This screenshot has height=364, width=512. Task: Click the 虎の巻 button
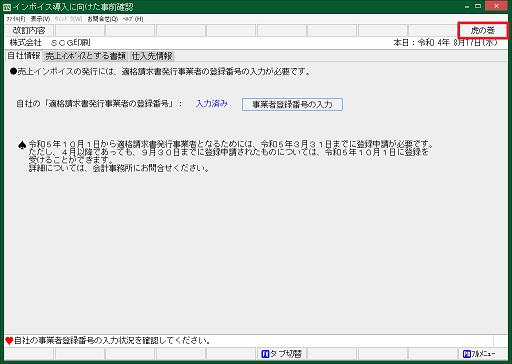tap(483, 31)
